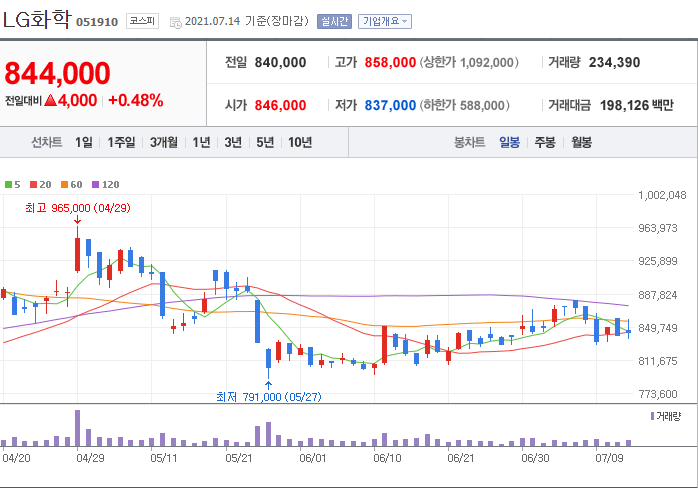Click the 06/10 date on the x-axis
The image size is (698, 488).
coord(387,458)
